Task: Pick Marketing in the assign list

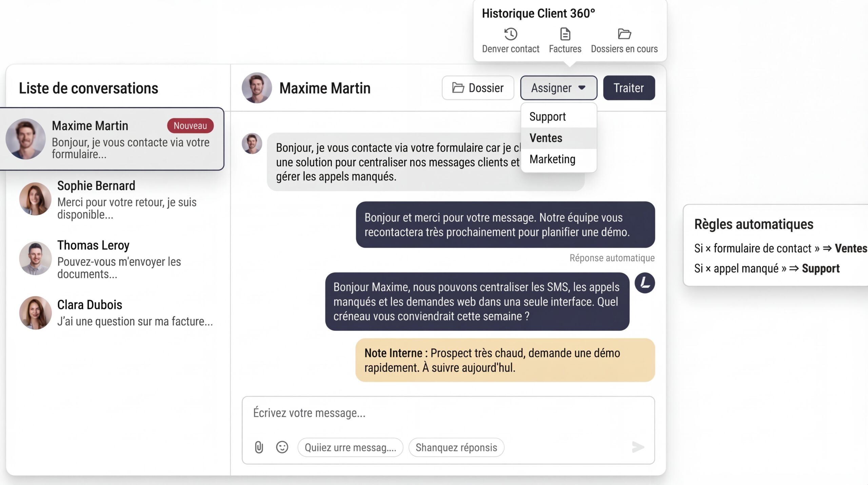Action: pyautogui.click(x=552, y=159)
